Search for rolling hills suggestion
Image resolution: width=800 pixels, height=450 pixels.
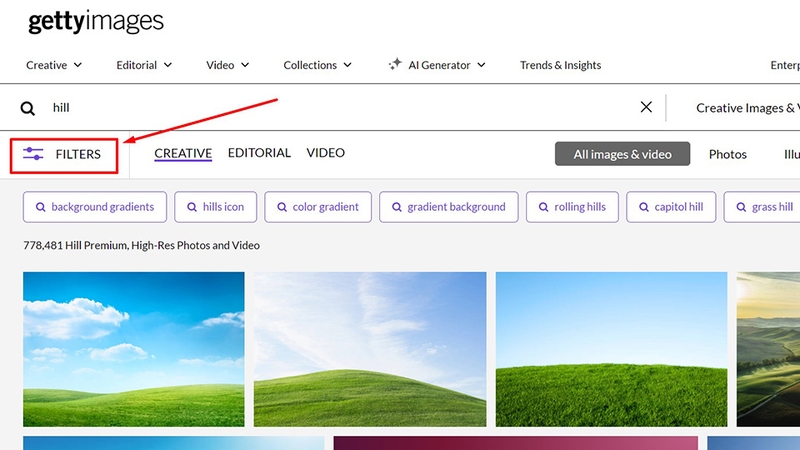pyautogui.click(x=572, y=207)
